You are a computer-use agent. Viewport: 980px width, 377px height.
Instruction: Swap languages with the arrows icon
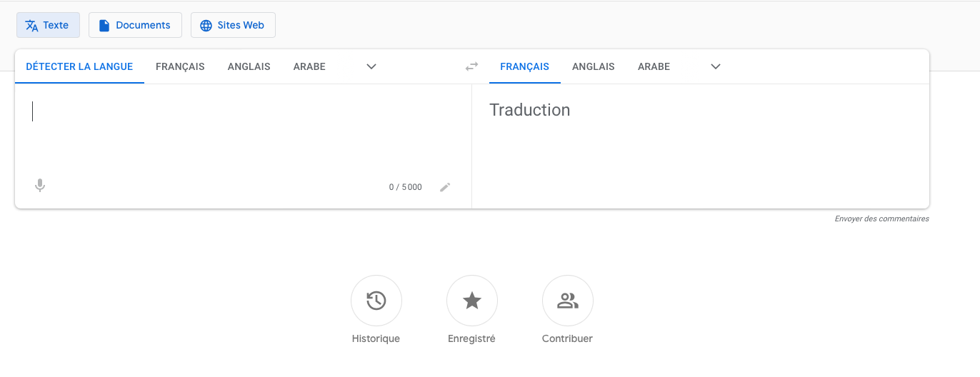[471, 66]
